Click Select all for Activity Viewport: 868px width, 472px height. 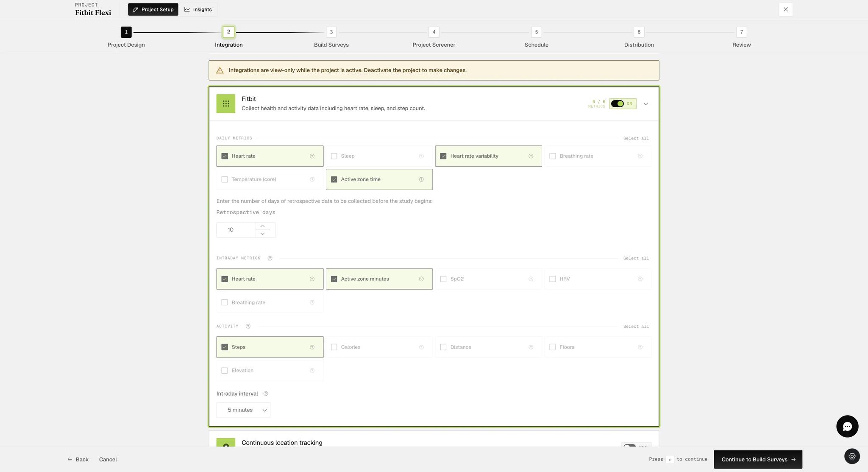pyautogui.click(x=636, y=327)
